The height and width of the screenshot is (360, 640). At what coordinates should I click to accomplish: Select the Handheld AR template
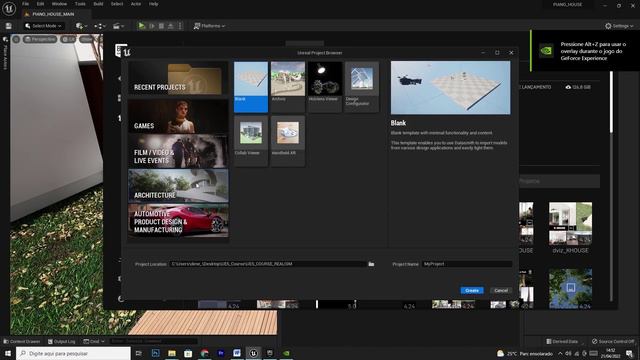(288, 141)
